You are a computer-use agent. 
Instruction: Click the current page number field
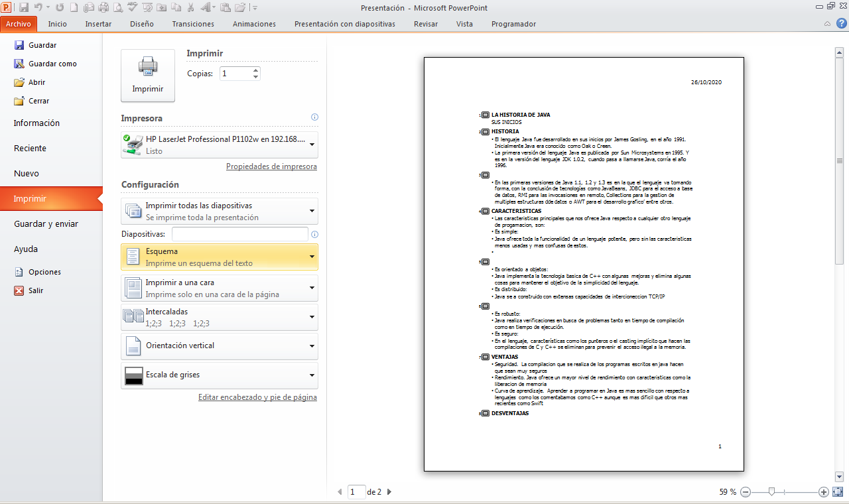(x=357, y=492)
